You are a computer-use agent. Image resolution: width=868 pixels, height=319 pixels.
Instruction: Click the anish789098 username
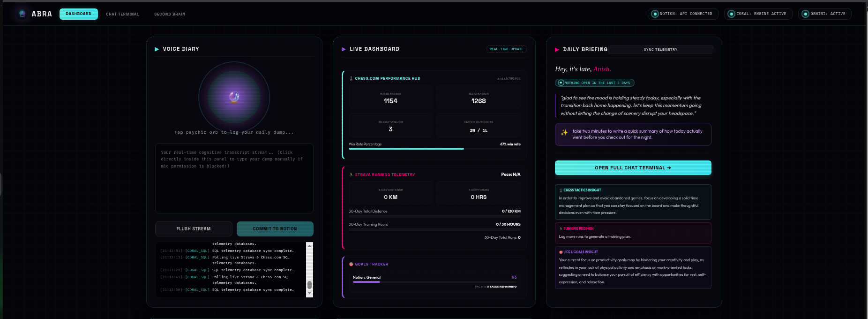coord(509,79)
